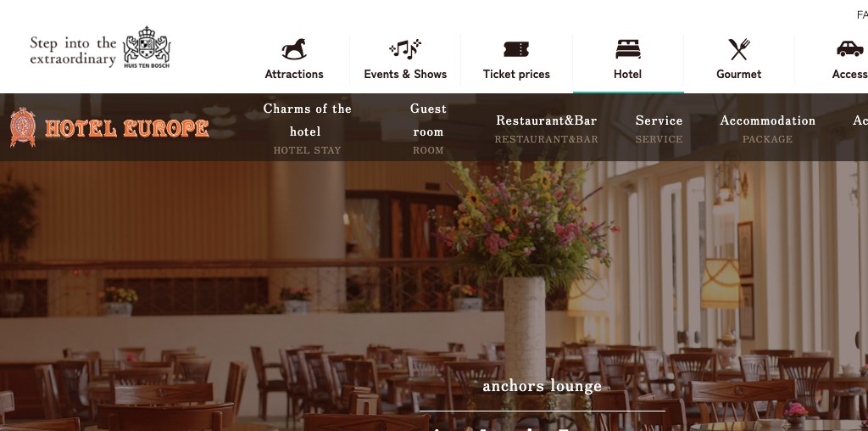Click the rocking horse Attractions icon

pos(294,48)
